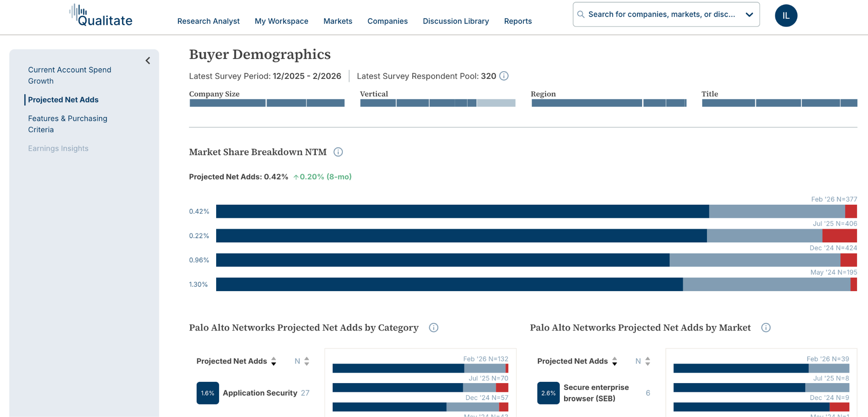Viewport: 868px width, 417px height.
Task: Click info icon for Net Adds by Market
Action: click(766, 328)
